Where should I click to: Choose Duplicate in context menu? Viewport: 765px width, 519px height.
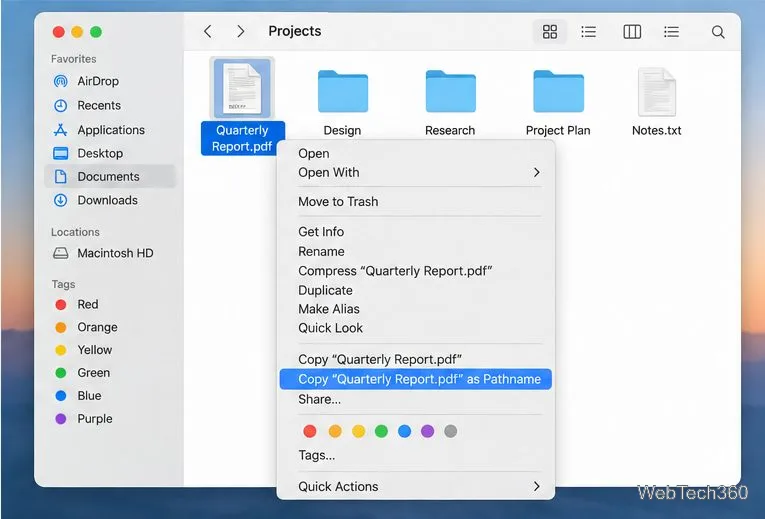416,290
